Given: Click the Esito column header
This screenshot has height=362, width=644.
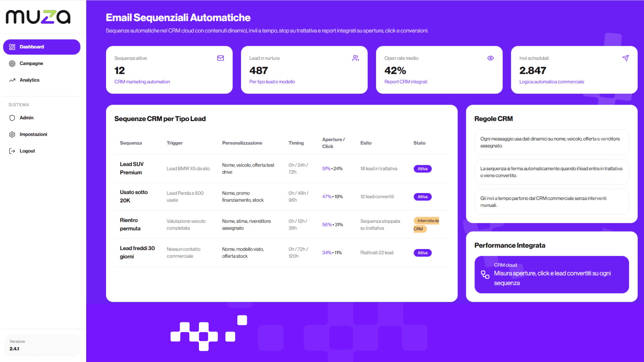Looking at the screenshot, I should click(x=366, y=143).
